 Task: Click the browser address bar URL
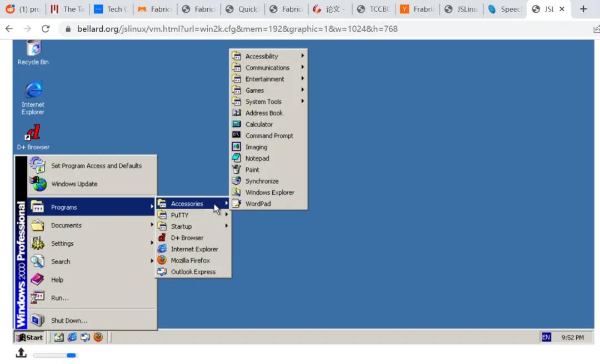coord(237,29)
